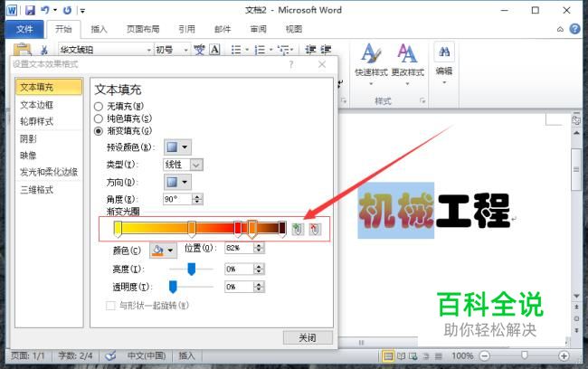
Task: Click the 透明度 transparency slider handle
Action: pos(173,287)
